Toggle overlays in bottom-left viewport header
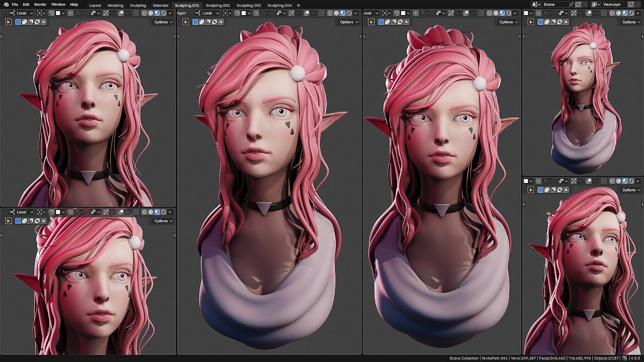Image resolution: width=644 pixels, height=362 pixels. point(121,212)
